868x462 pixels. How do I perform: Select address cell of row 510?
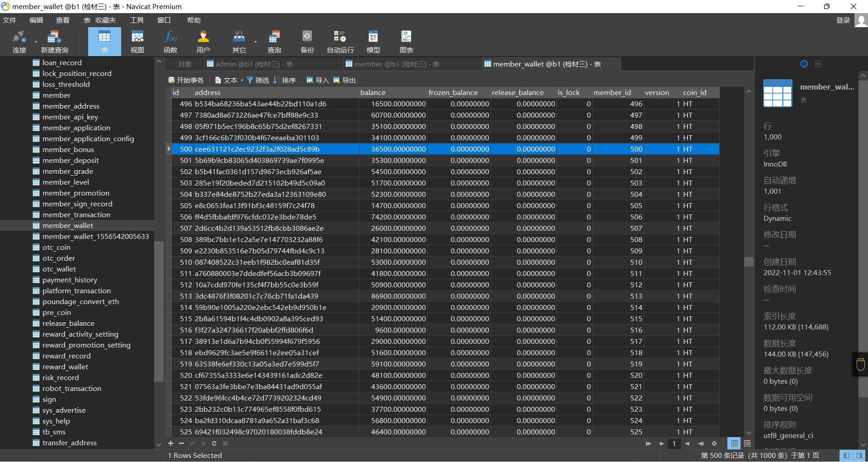coord(276,262)
